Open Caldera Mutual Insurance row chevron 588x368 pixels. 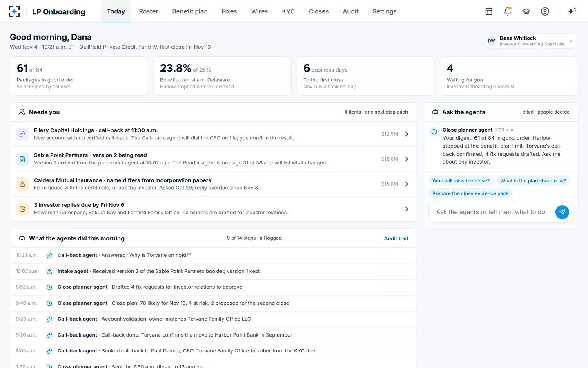407,184
